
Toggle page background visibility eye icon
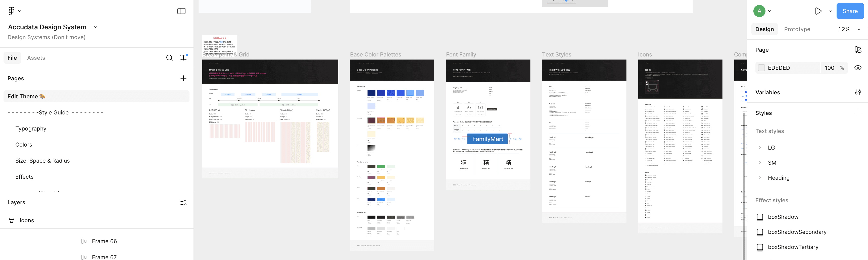[x=858, y=68]
